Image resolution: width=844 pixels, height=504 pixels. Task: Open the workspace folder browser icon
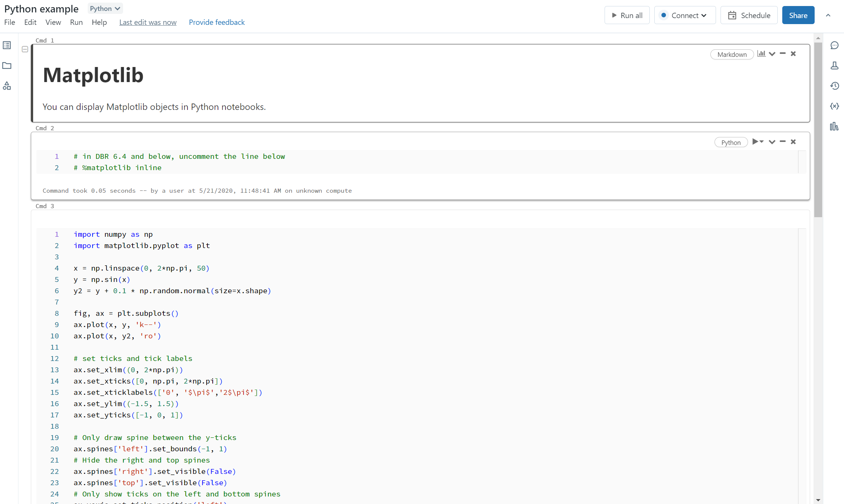tap(7, 65)
